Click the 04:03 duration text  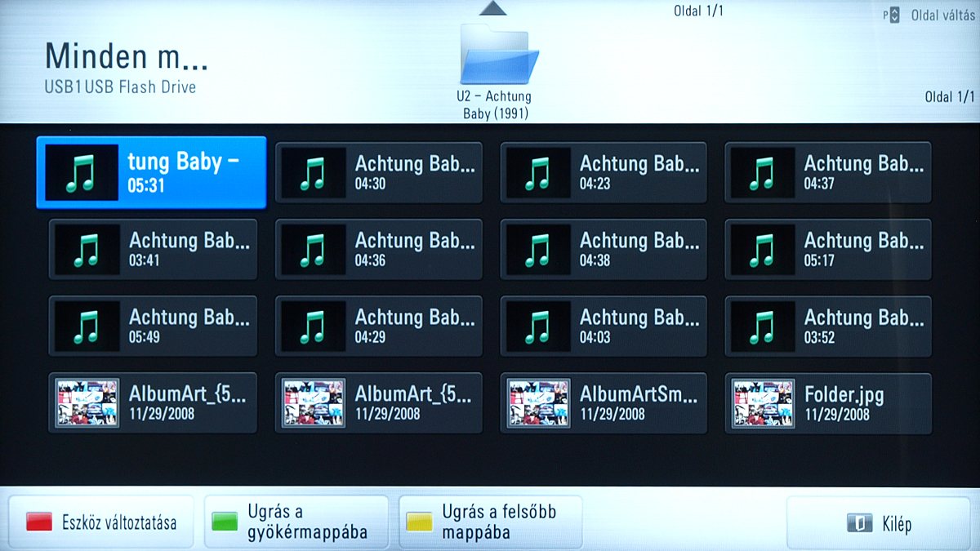tap(595, 337)
